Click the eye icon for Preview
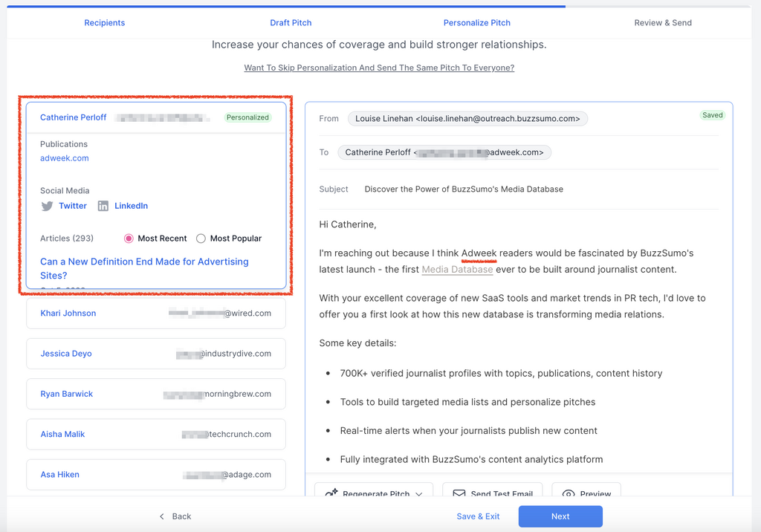Viewport: 761px width, 532px height. pyautogui.click(x=569, y=493)
